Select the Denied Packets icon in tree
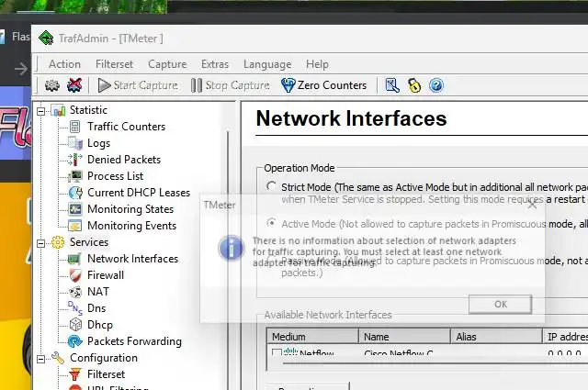This screenshot has width=588, height=390. coord(75,160)
